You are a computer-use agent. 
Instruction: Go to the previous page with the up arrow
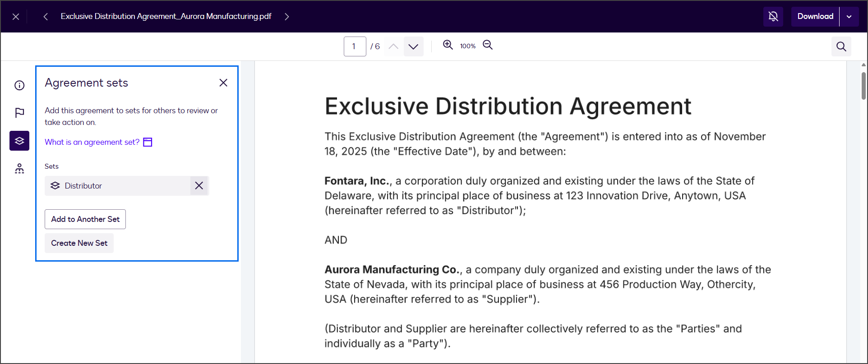tap(393, 46)
